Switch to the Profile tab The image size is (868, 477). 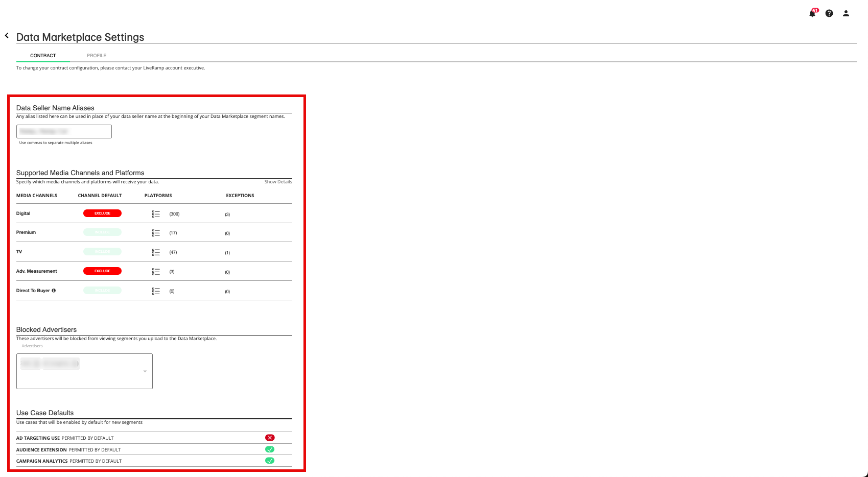97,56
